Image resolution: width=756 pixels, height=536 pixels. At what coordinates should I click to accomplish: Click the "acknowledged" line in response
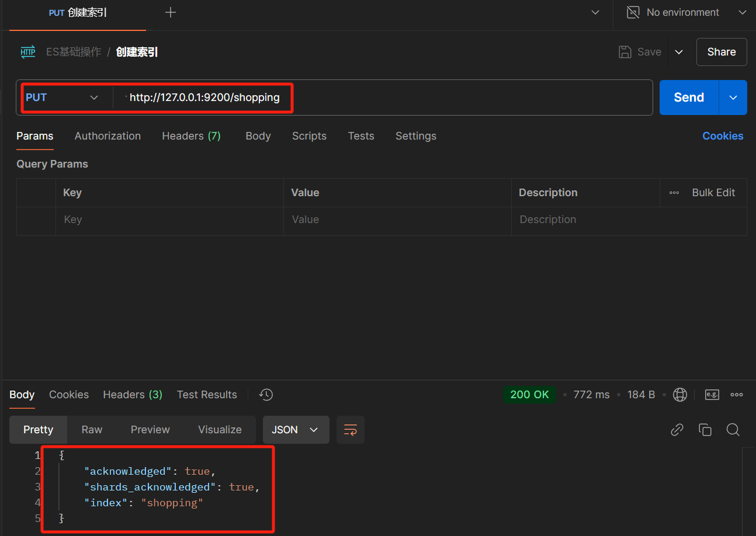point(150,471)
